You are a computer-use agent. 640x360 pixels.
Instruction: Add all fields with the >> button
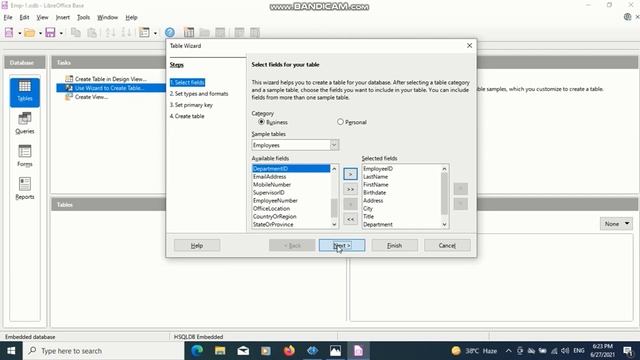(350, 189)
